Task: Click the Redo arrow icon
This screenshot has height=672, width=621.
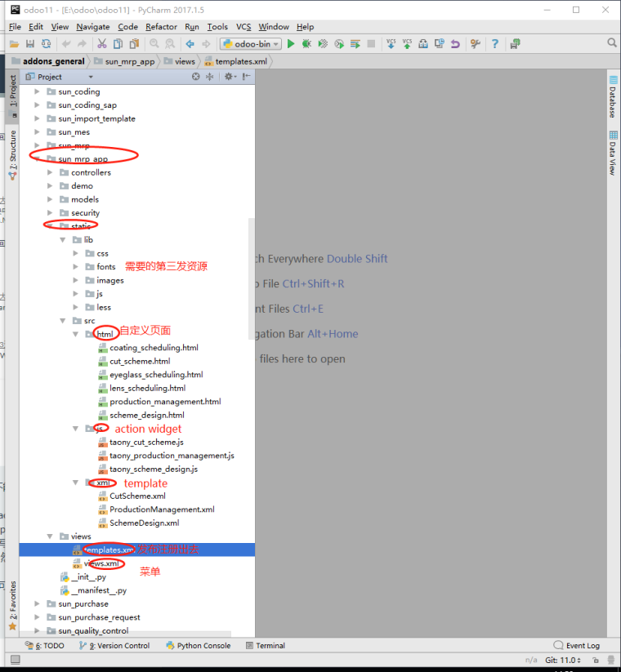Action: 82,44
